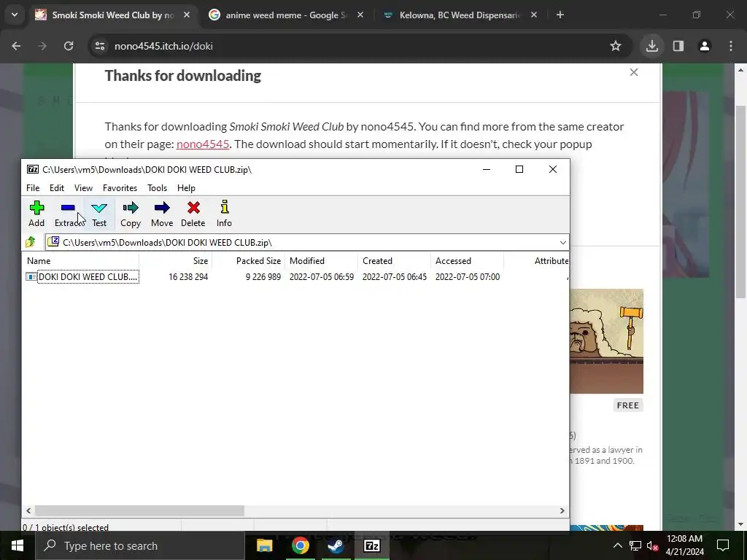The height and width of the screenshot is (560, 747).
Task: Select the DOKI DOKI WEED CLUB file row
Action: pos(295,276)
